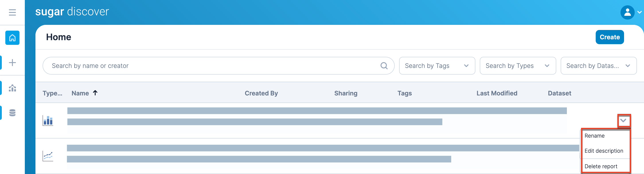This screenshot has width=644, height=174.
Task: Choose Edit description in the menu
Action: pos(603,151)
